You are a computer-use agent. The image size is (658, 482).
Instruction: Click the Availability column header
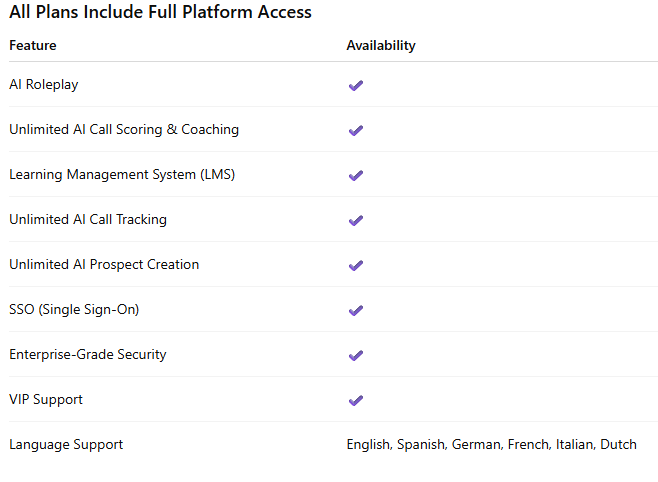click(x=381, y=45)
